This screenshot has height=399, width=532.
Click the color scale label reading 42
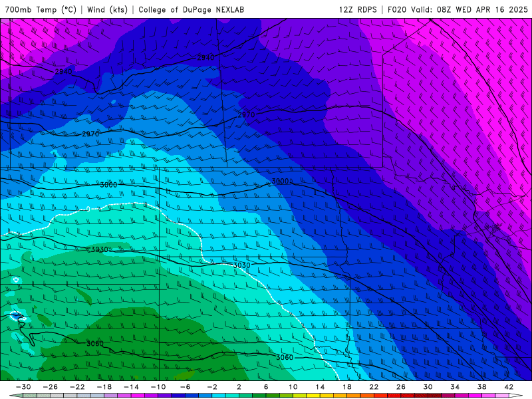[x=509, y=387]
